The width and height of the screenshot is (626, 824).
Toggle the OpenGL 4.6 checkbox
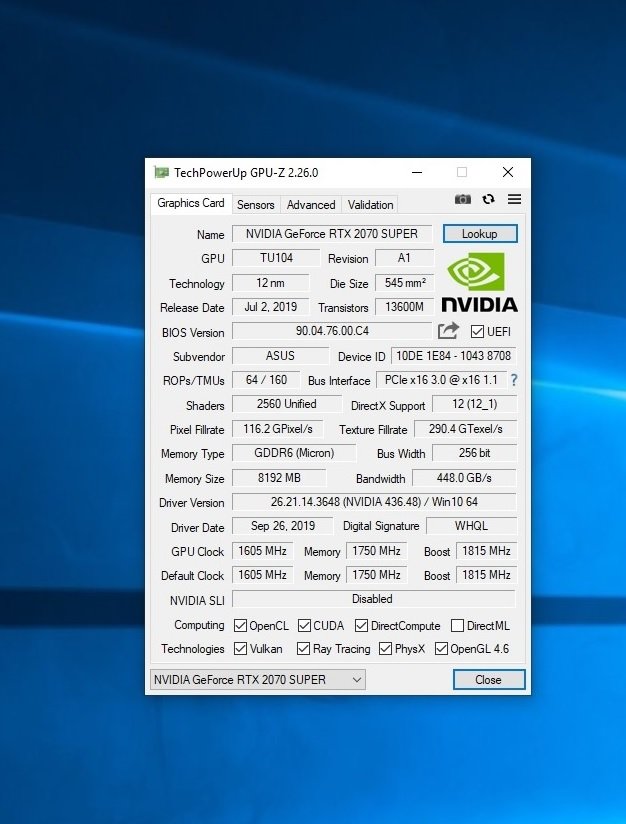pyautogui.click(x=441, y=648)
